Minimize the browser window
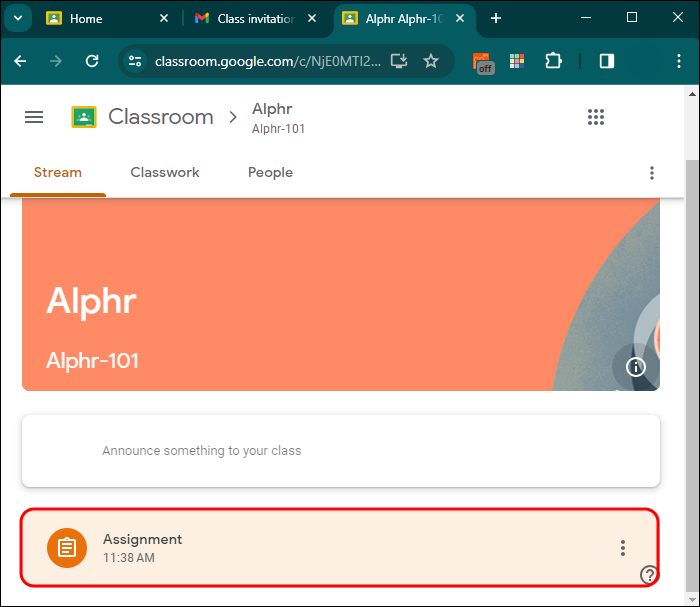This screenshot has height=607, width=700. pyautogui.click(x=586, y=18)
